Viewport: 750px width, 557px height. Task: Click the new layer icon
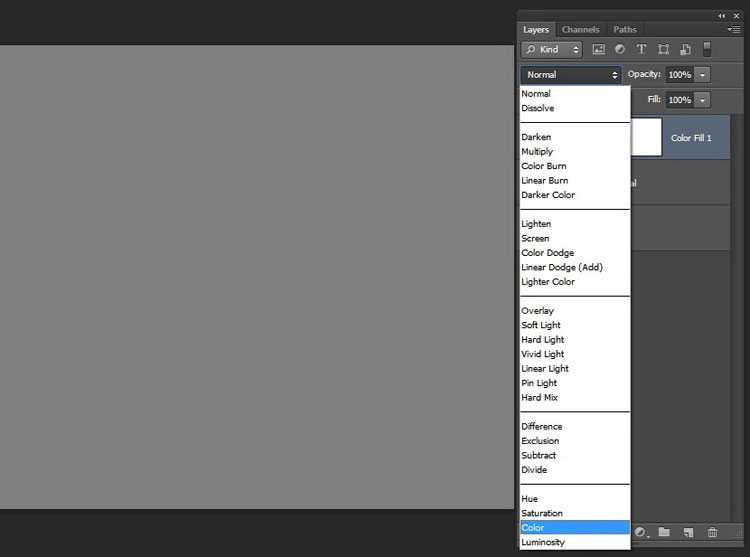pyautogui.click(x=689, y=533)
